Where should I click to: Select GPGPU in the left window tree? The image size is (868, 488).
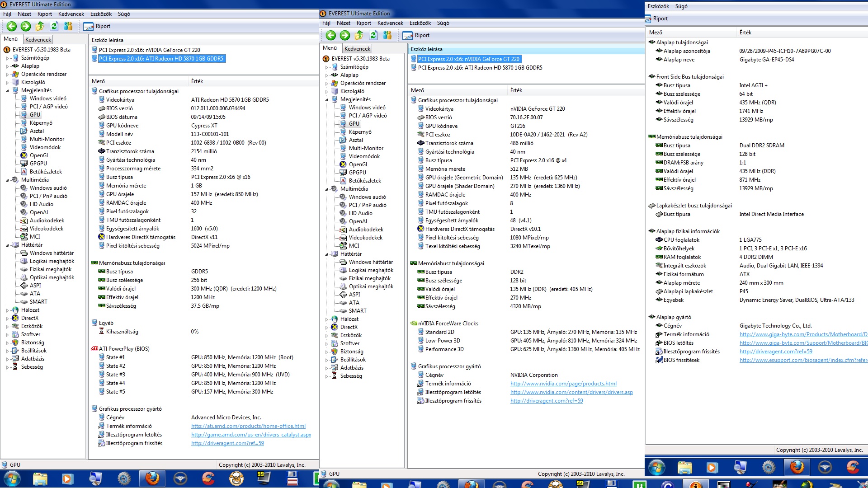point(38,164)
